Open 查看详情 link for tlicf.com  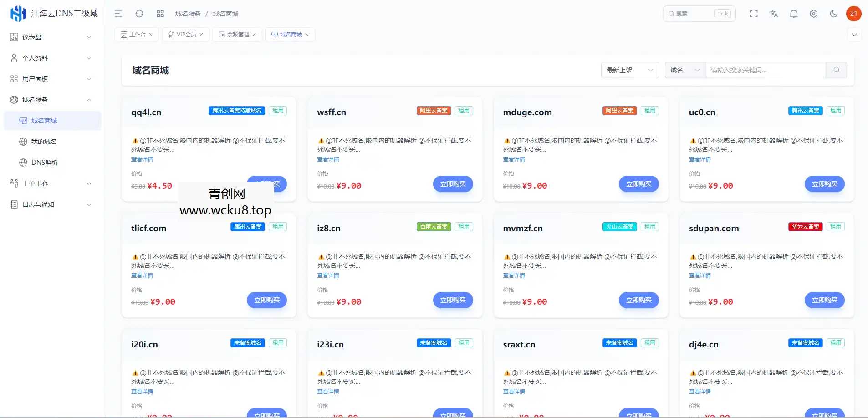tap(142, 275)
